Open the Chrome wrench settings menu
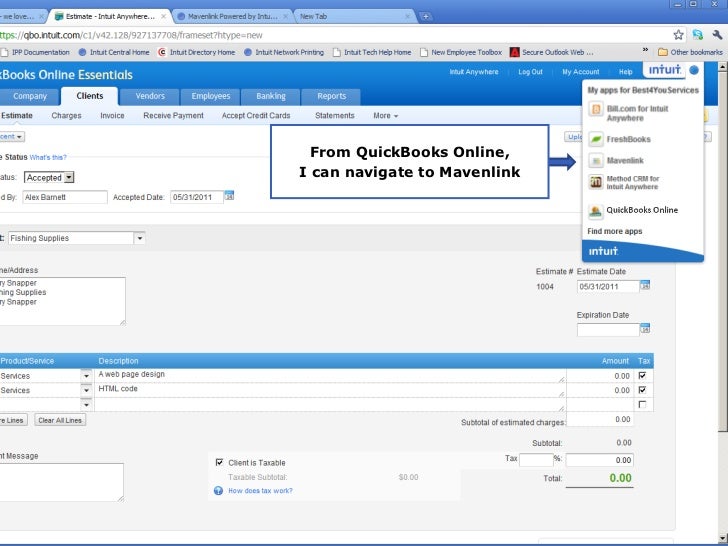This screenshot has width=728, height=546. 717,35
